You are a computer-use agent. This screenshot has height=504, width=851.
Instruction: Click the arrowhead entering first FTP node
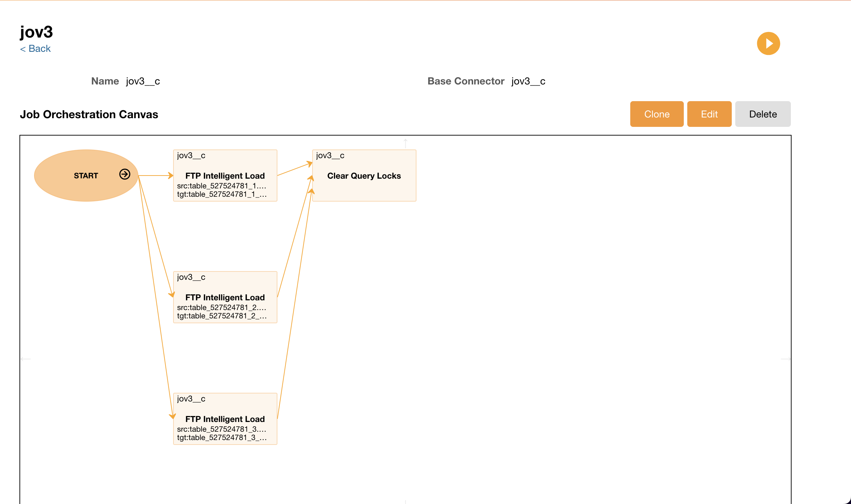(x=170, y=176)
